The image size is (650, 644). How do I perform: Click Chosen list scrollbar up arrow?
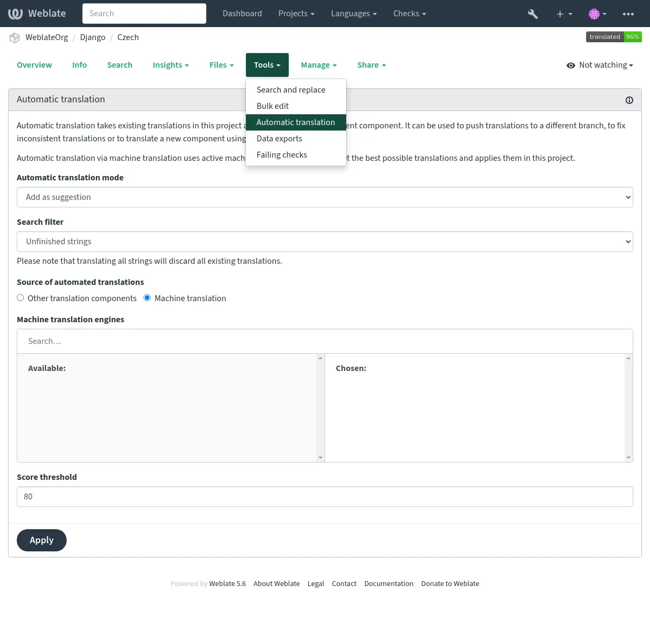[628, 358]
